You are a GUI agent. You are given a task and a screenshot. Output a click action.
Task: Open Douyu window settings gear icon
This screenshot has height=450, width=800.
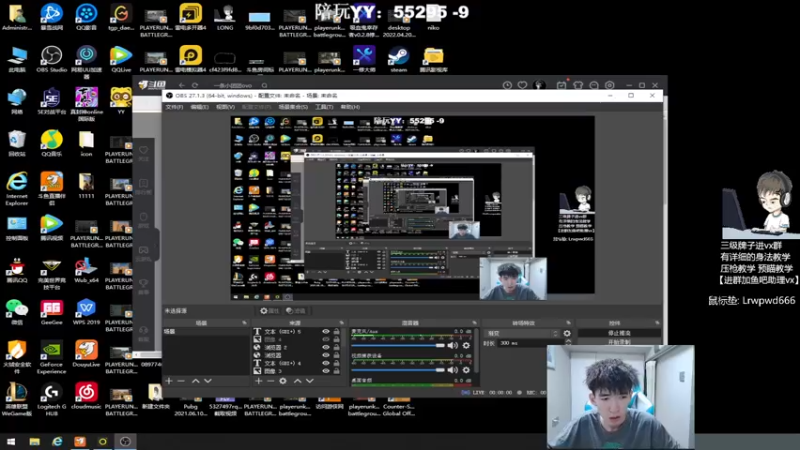coord(610,85)
